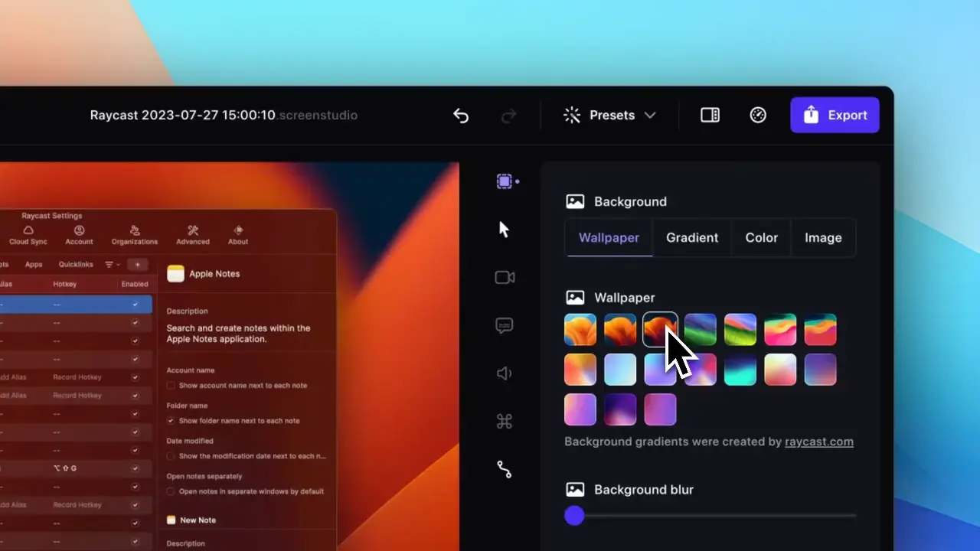Open audio settings via the speaker icon
This screenshot has height=551, width=980.
coord(505,373)
